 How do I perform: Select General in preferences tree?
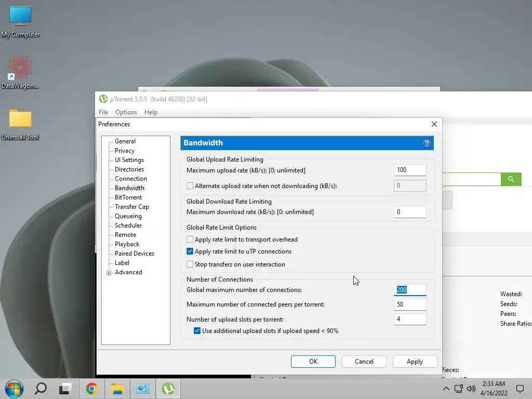pyautogui.click(x=125, y=141)
